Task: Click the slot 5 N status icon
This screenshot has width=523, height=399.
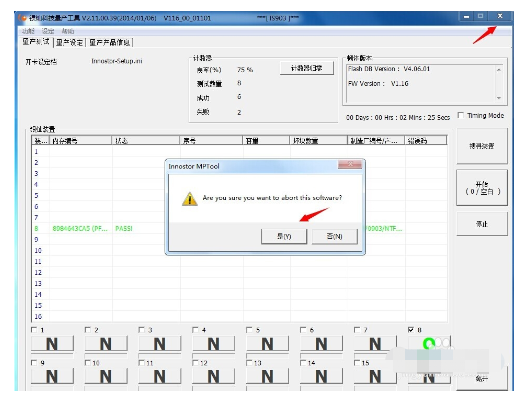Action: click(x=268, y=344)
